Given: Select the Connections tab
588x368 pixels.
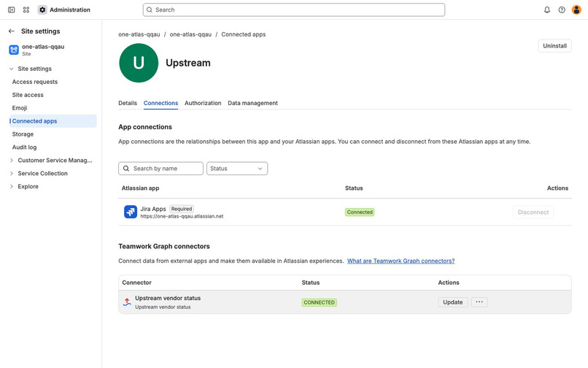Looking at the screenshot, I should [160, 103].
